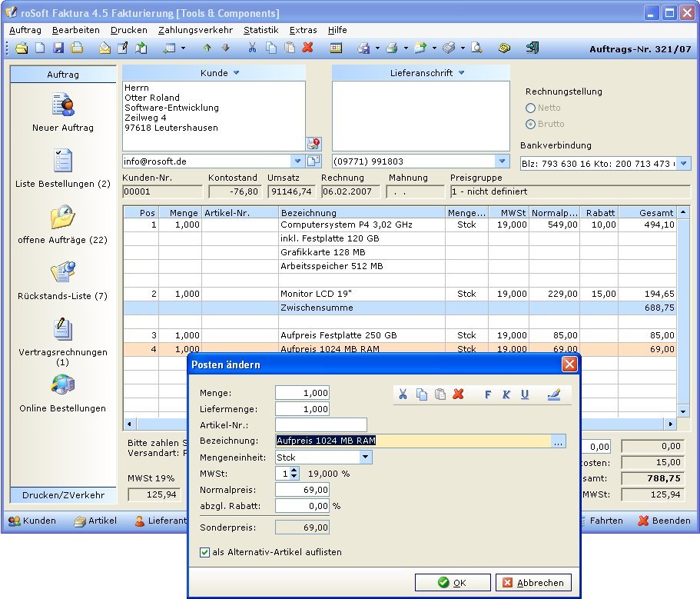Click the underline U icon in the dialog
Viewport: 700px width, 599px height.
click(x=525, y=394)
